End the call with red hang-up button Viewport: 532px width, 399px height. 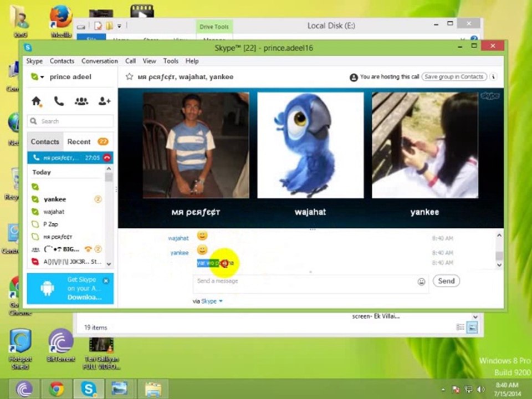107,158
